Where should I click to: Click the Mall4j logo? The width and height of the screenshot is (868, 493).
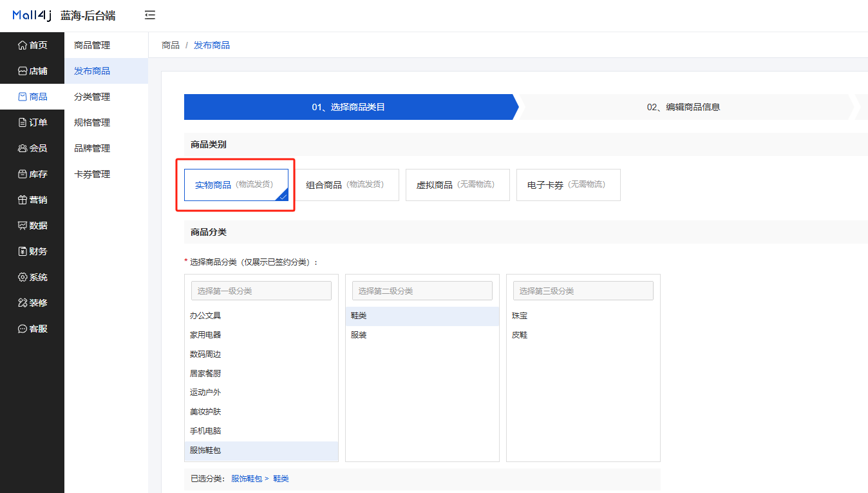pyautogui.click(x=32, y=15)
